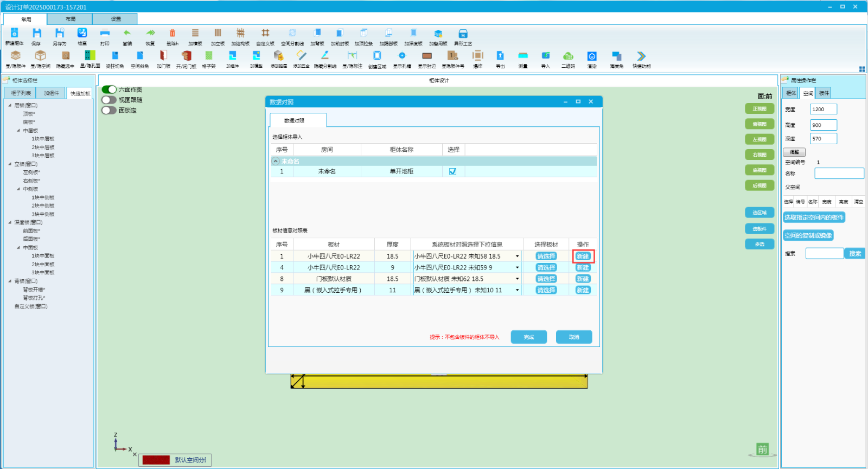
Task: Click the 爆炸 (explode) icon
Action: tap(478, 56)
